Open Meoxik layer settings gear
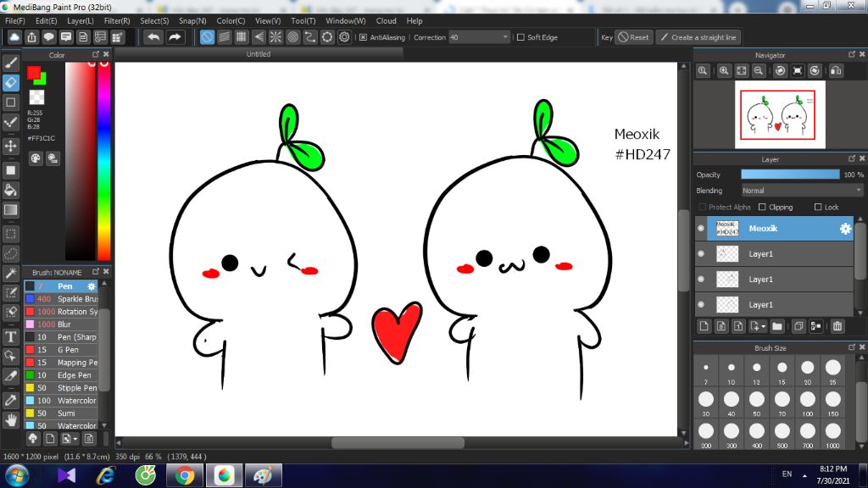 click(x=845, y=229)
